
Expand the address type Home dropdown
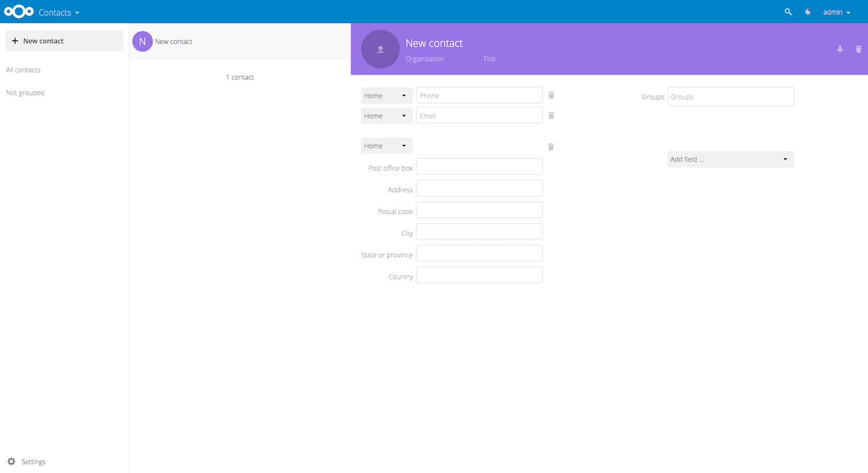pos(386,146)
